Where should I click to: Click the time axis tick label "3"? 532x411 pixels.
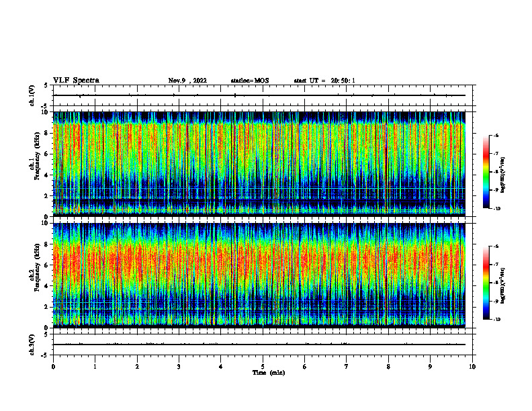[x=179, y=367]
